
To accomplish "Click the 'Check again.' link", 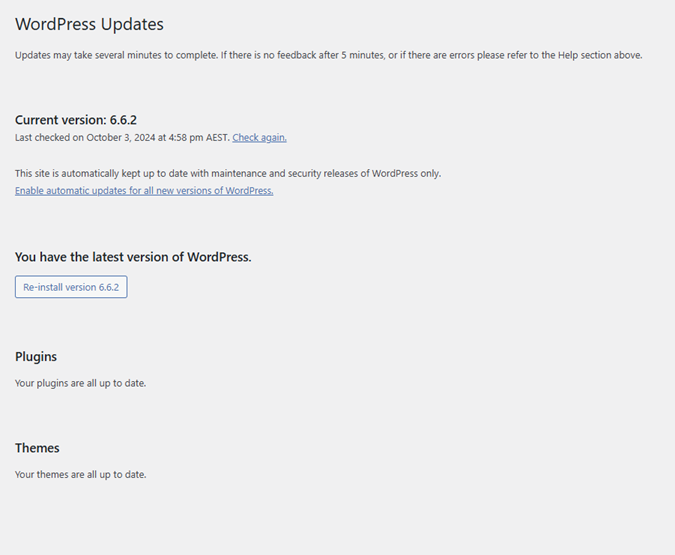I will (259, 137).
